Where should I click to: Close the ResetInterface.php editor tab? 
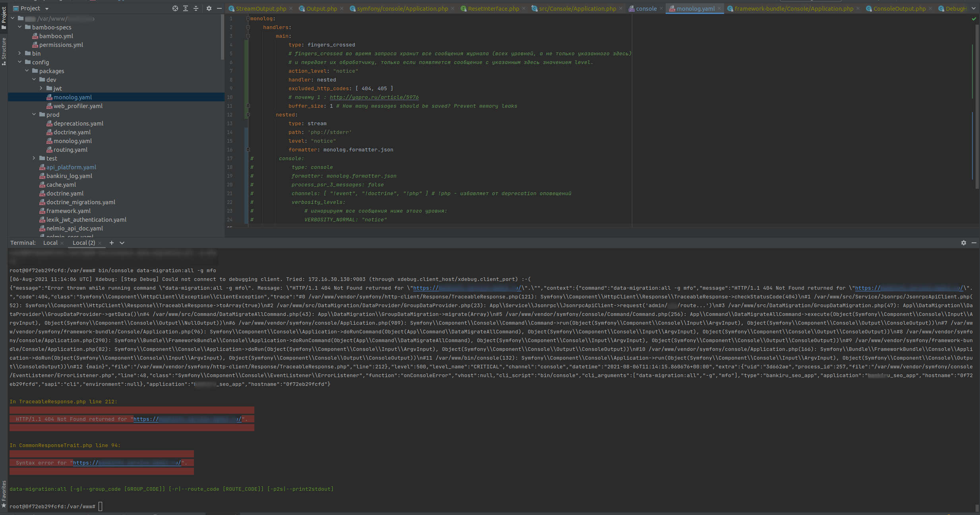point(524,9)
